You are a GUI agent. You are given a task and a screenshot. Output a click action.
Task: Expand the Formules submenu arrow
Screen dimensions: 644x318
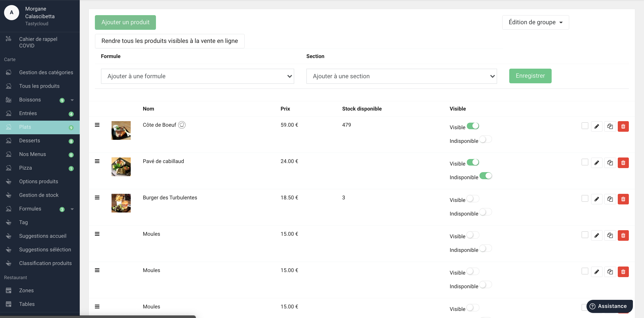click(72, 209)
